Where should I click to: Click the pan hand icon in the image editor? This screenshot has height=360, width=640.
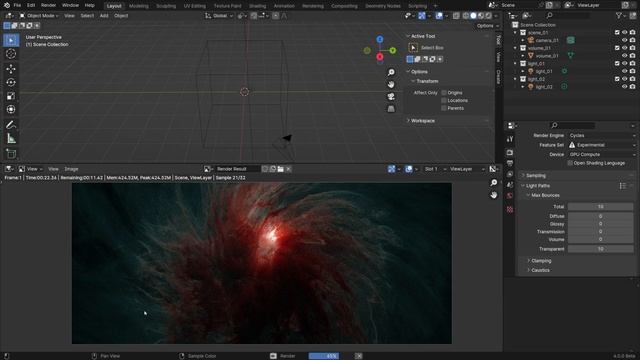tap(494, 195)
